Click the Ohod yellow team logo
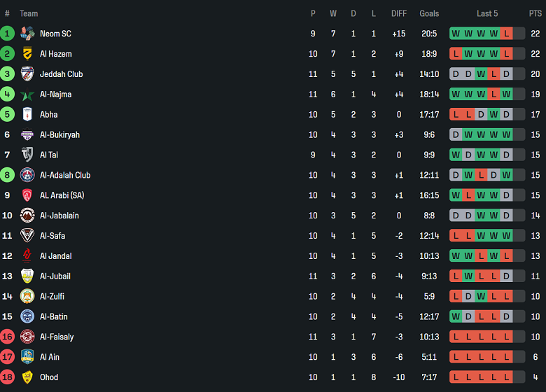The image size is (546, 392). coord(27,377)
